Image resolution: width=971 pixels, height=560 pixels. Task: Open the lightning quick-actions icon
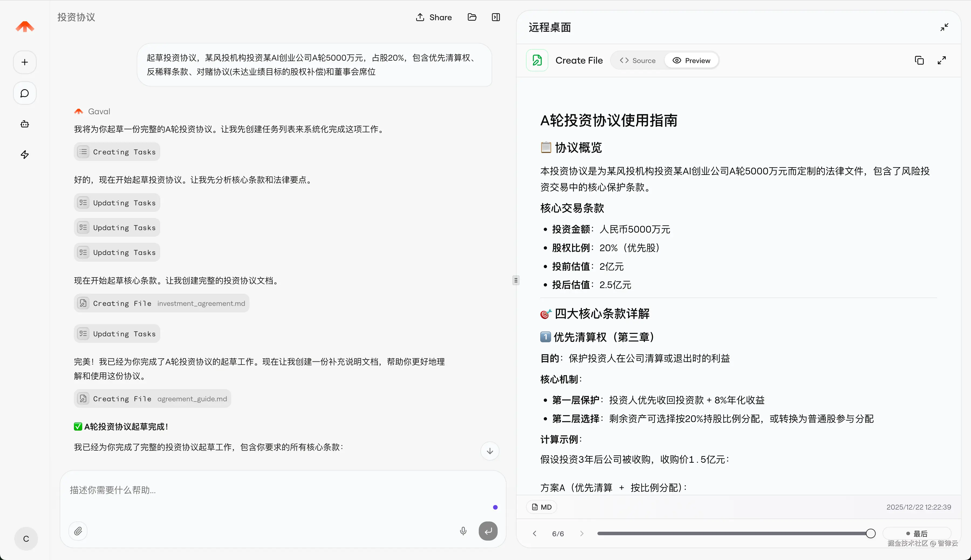coord(24,155)
